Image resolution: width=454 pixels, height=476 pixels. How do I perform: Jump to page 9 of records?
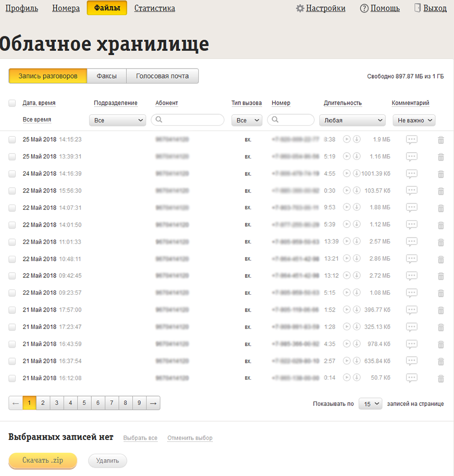[139, 403]
